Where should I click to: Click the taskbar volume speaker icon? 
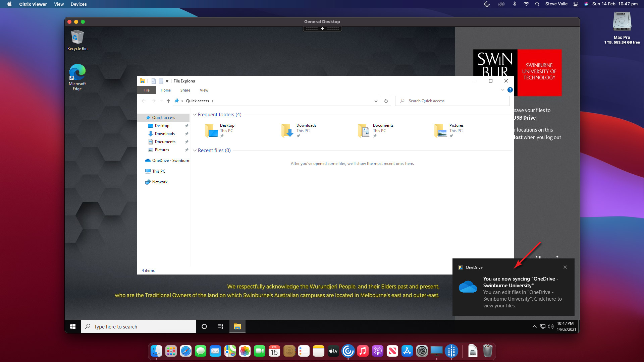pos(550,326)
